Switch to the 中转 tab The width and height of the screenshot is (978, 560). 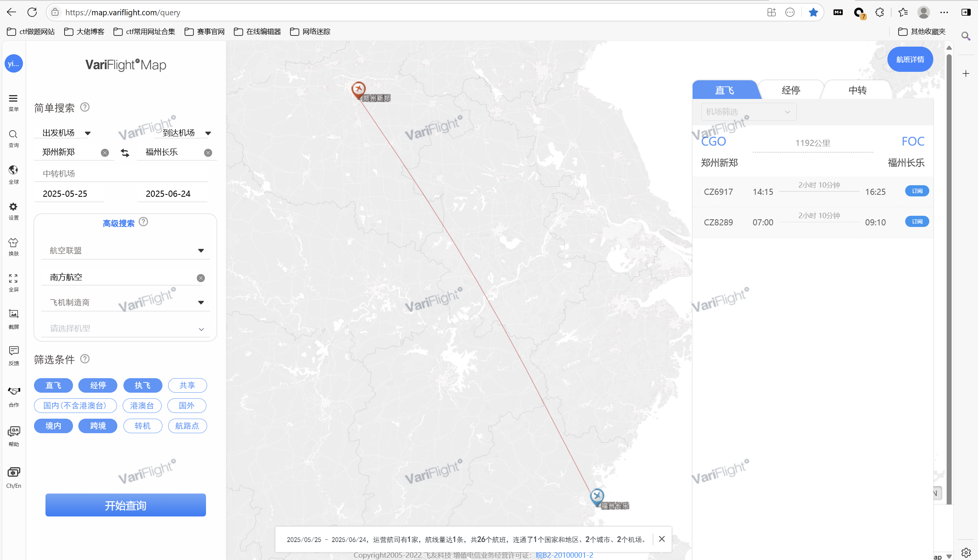pyautogui.click(x=858, y=91)
